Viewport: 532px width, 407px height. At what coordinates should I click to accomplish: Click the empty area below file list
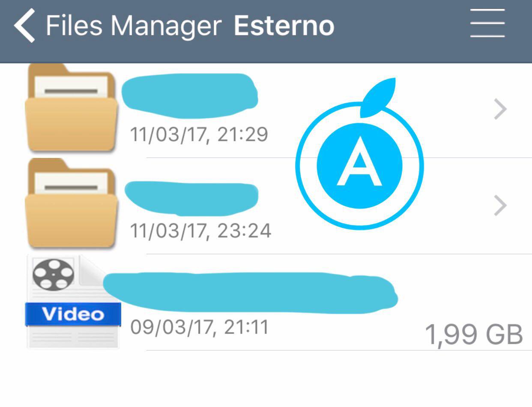coord(266,379)
